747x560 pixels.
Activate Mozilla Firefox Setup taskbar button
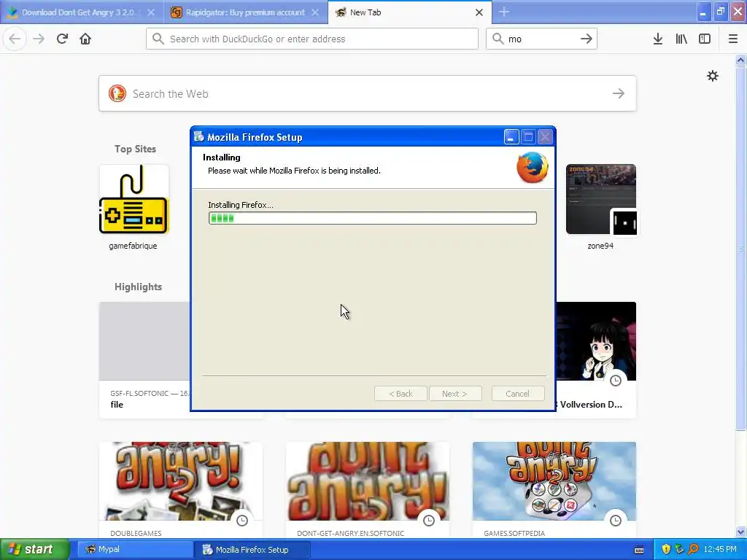click(252, 550)
